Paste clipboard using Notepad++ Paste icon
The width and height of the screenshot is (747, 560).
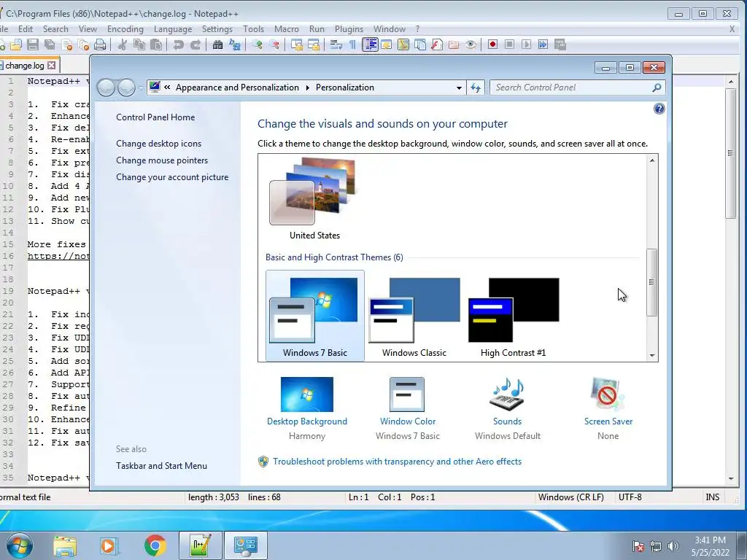(156, 44)
